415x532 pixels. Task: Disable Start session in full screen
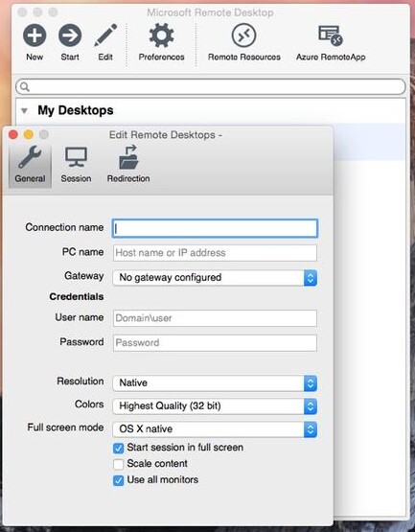point(119,449)
